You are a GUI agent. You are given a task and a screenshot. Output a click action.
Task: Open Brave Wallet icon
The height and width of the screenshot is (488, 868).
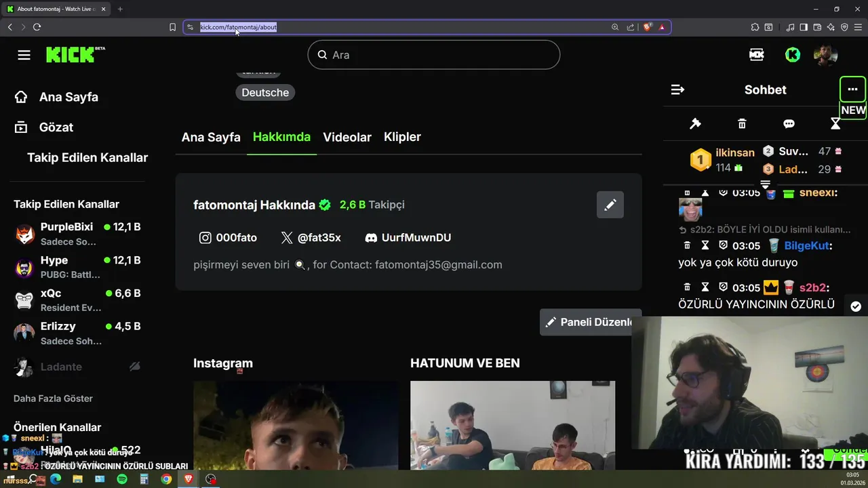tap(817, 27)
